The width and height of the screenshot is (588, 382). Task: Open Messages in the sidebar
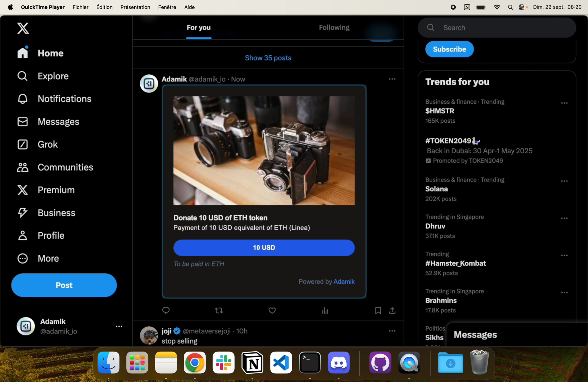pyautogui.click(x=48, y=121)
